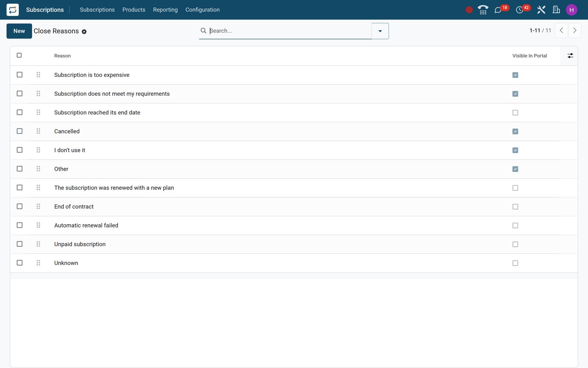Open the company switcher building icon

click(x=556, y=10)
